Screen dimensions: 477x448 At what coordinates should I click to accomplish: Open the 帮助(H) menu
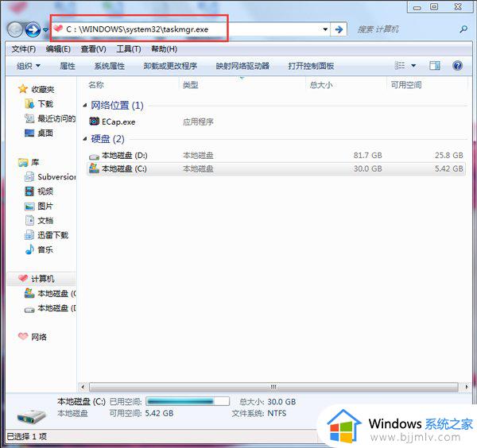pos(165,49)
